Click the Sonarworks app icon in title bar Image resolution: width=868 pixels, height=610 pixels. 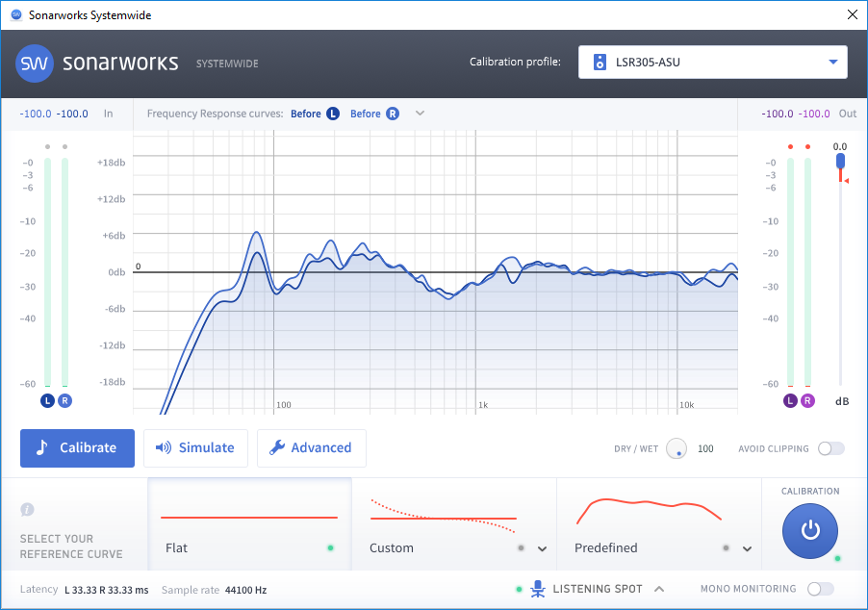16,15
